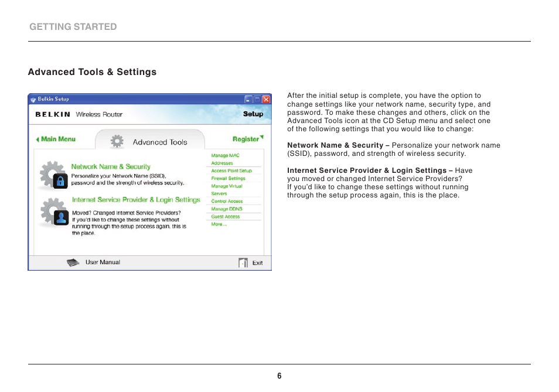
Task: Go to Access Point Setup
Action: pos(231,171)
